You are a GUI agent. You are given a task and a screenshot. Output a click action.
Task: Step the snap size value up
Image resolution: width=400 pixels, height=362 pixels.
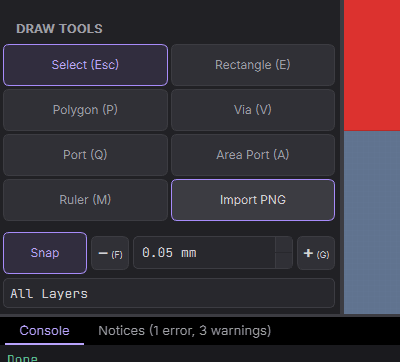click(284, 245)
